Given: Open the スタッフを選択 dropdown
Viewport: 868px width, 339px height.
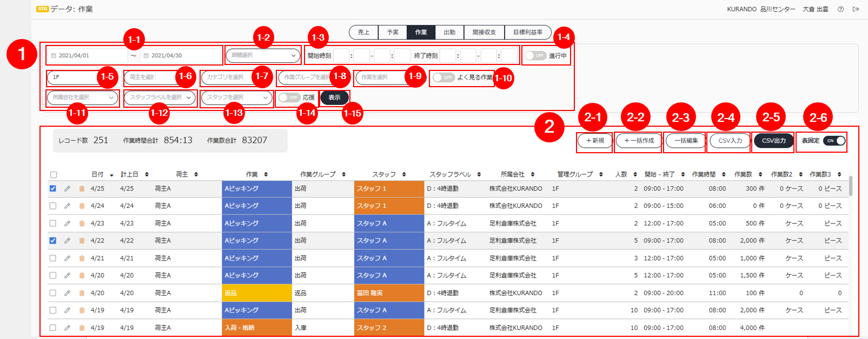Looking at the screenshot, I should (237, 97).
